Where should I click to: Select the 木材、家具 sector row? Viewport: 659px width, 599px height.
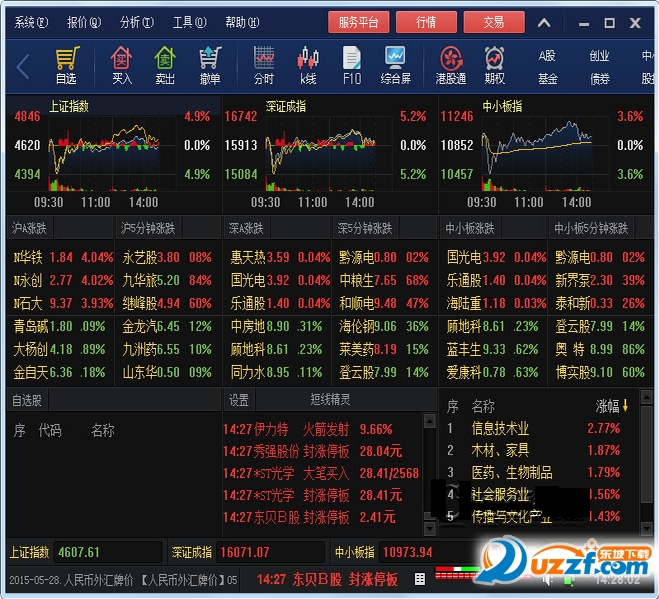534,451
